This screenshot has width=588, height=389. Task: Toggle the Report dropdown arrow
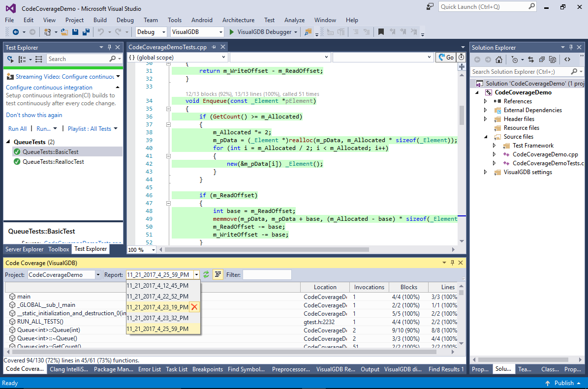[196, 275]
